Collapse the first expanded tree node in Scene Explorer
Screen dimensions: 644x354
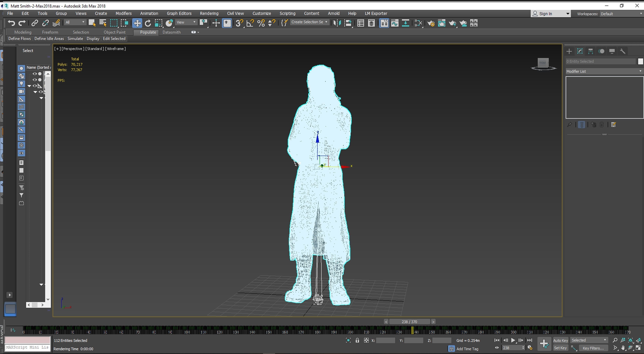[29, 86]
